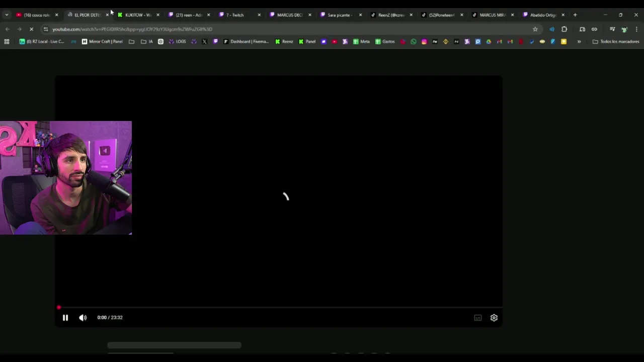This screenshot has width=644, height=362.
Task: Open the Gastos spreadsheet bookmark
Action: [385, 42]
